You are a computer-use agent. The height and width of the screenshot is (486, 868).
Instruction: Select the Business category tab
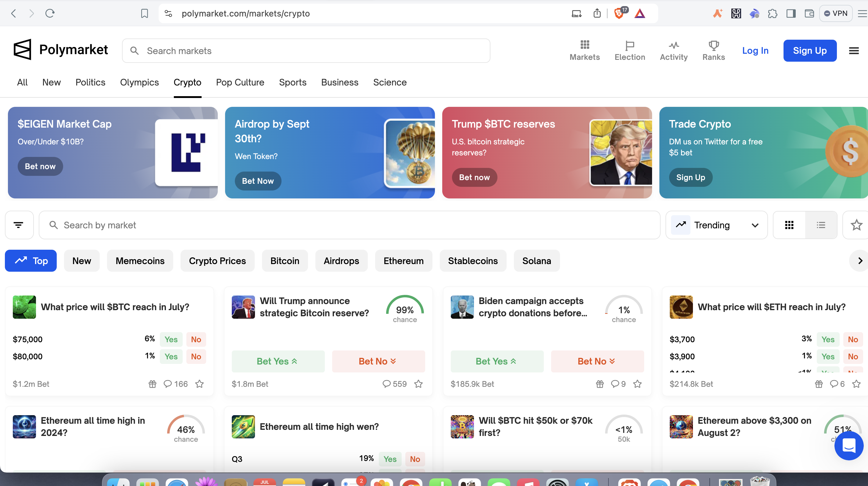pyautogui.click(x=340, y=82)
